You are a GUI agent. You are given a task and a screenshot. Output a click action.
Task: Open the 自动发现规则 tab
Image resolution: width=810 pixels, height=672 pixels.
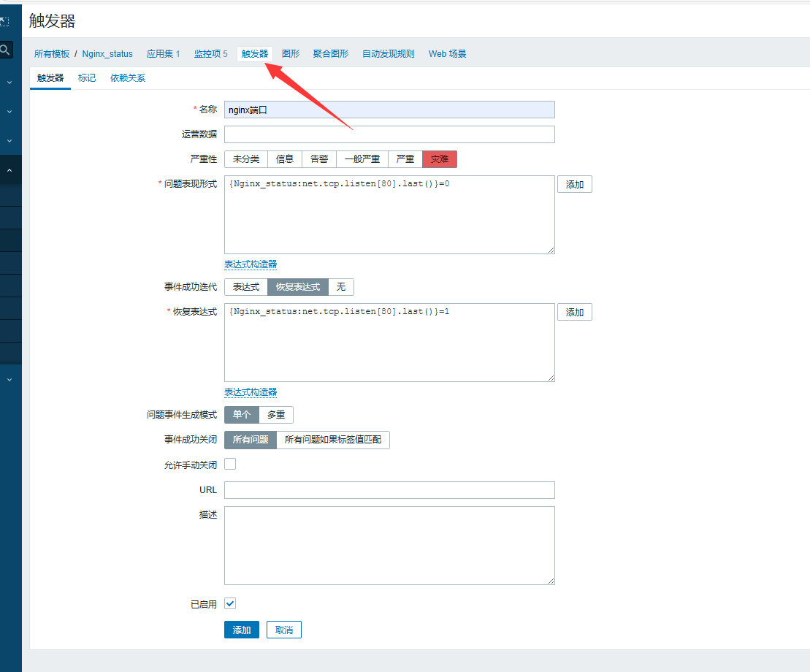389,54
